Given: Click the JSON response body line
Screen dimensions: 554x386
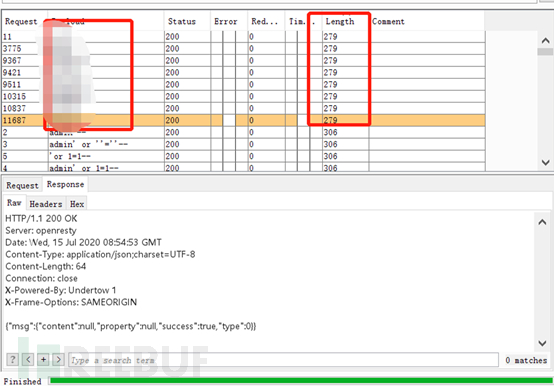Looking at the screenshot, I should (x=131, y=326).
